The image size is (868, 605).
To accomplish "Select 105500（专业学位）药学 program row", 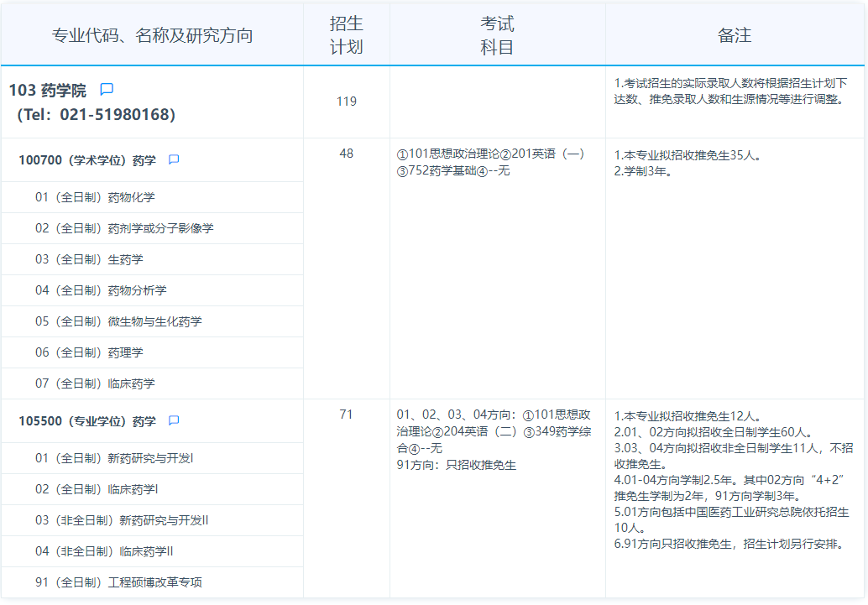I will [x=87, y=421].
